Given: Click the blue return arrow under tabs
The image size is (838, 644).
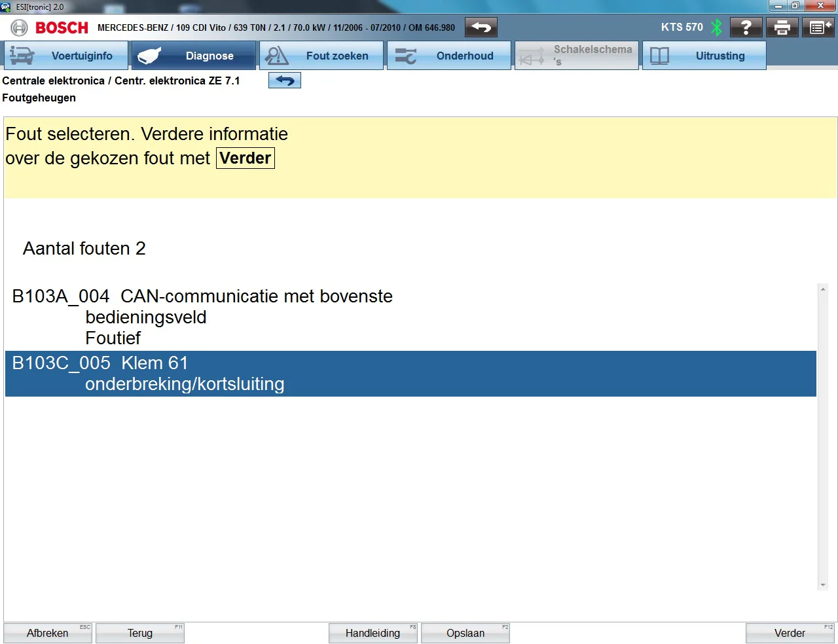Looking at the screenshot, I should [x=284, y=80].
